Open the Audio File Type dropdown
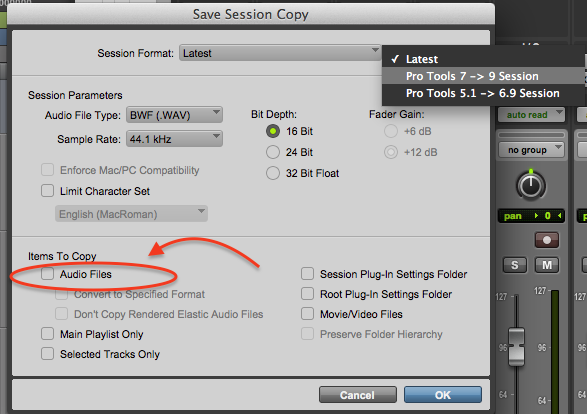The height and width of the screenshot is (414, 587). coord(174,115)
